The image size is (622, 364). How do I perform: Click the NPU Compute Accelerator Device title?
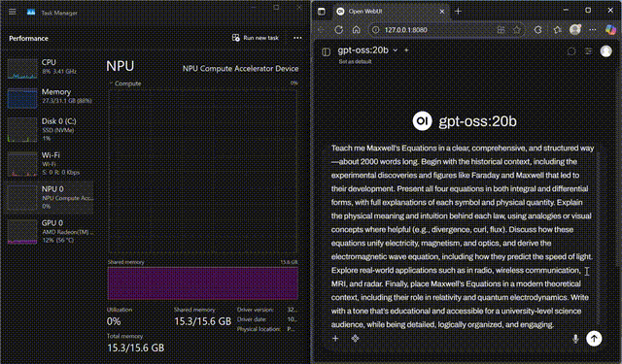240,69
